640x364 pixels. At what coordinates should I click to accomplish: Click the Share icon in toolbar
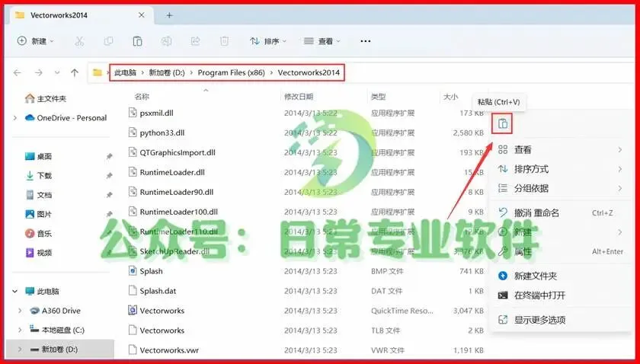pyautogui.click(x=196, y=41)
